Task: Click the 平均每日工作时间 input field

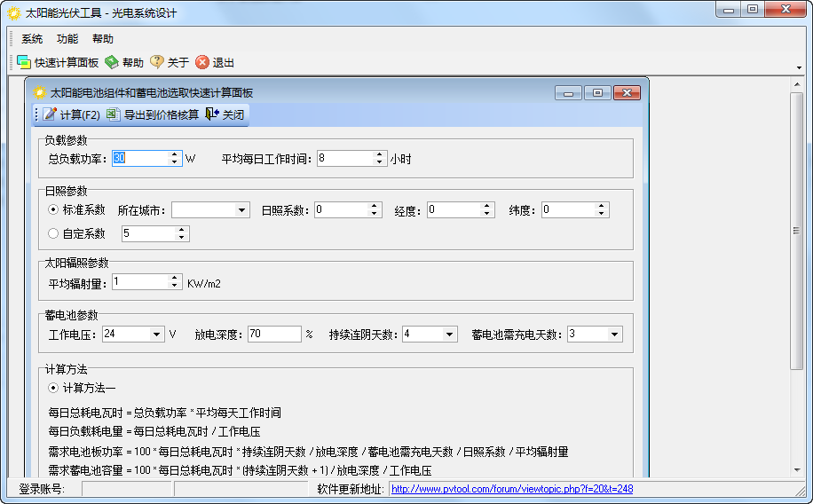Action: click(345, 158)
